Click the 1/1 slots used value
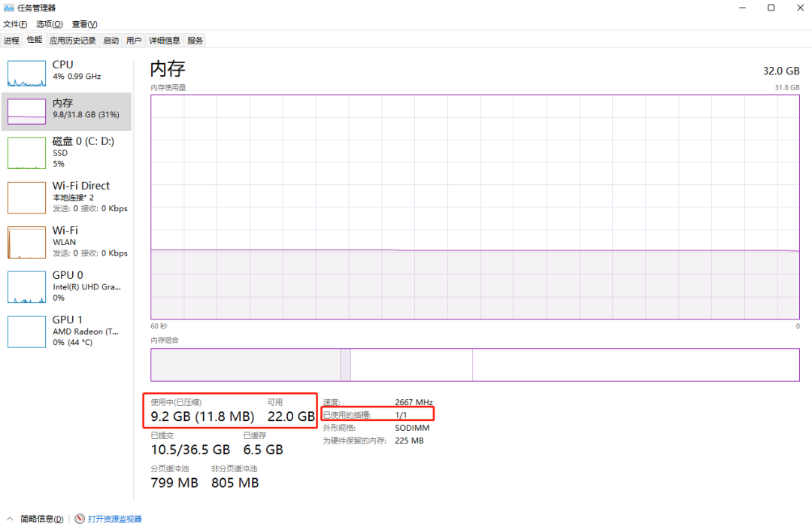The height and width of the screenshot is (527, 812). tap(401, 415)
